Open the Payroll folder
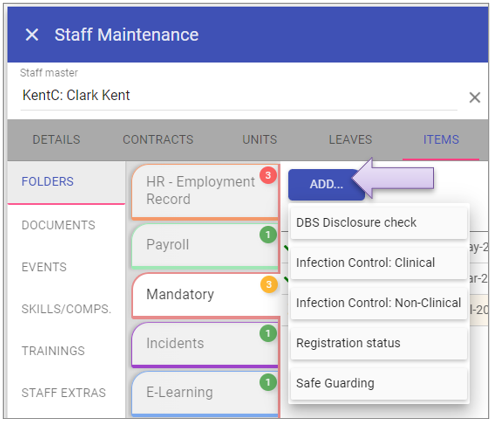Image resolution: width=493 pixels, height=422 pixels. [x=205, y=245]
